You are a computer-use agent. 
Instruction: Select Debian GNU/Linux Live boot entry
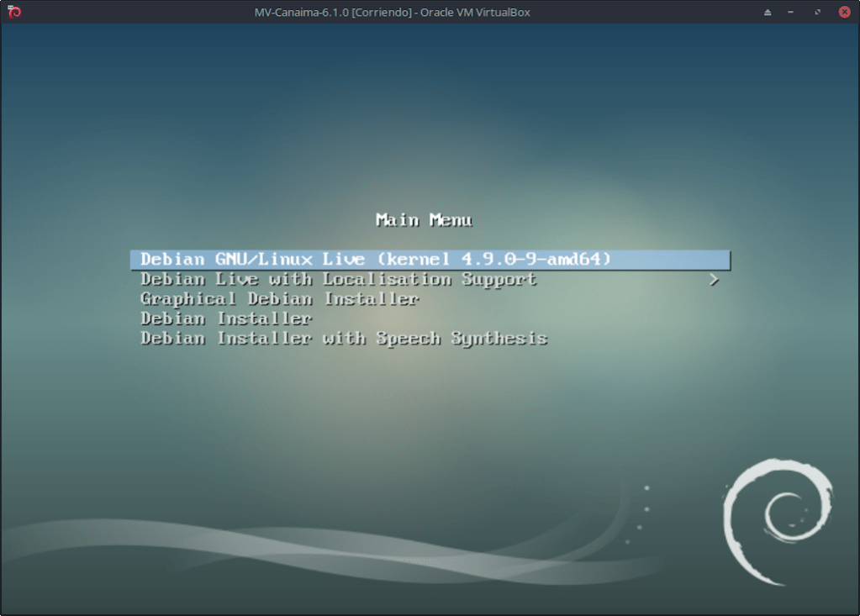tap(375, 260)
